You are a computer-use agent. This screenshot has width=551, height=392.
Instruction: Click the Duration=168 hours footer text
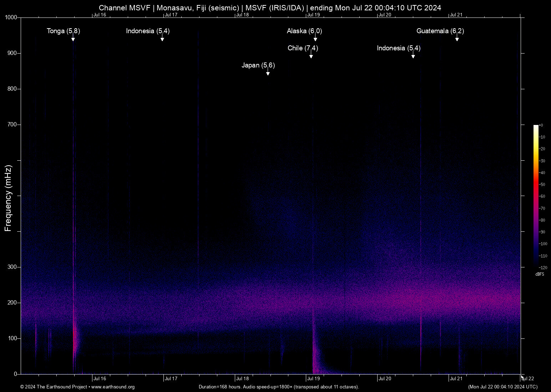click(x=279, y=387)
